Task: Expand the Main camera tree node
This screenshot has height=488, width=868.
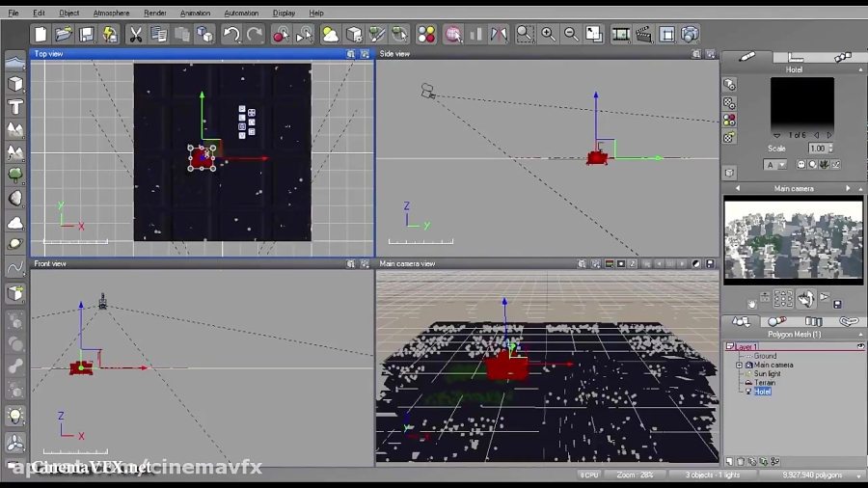Action: pos(739,366)
